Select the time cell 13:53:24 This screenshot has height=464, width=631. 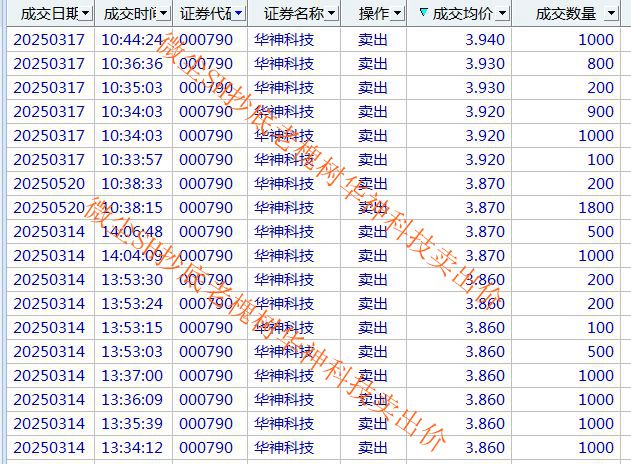coord(132,303)
